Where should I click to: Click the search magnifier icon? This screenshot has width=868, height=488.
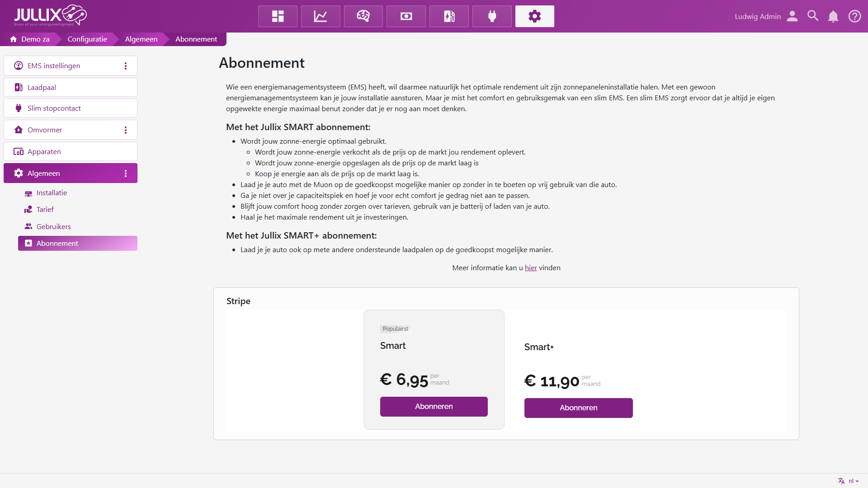click(x=813, y=16)
